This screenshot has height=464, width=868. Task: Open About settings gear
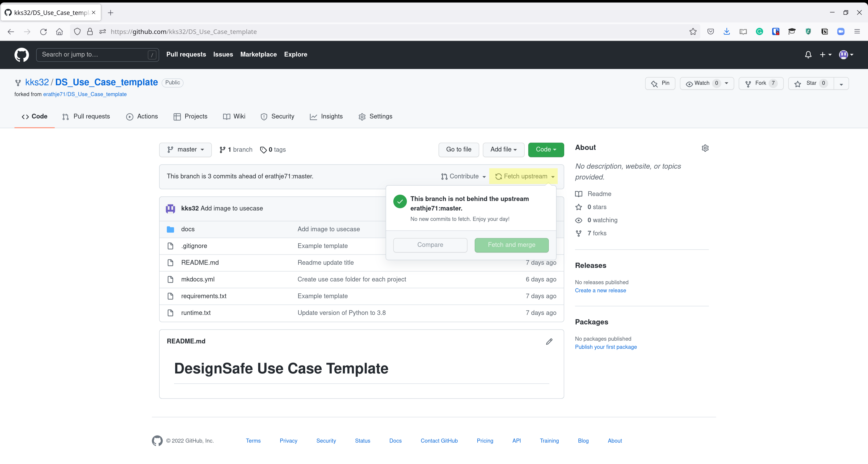coord(705,148)
